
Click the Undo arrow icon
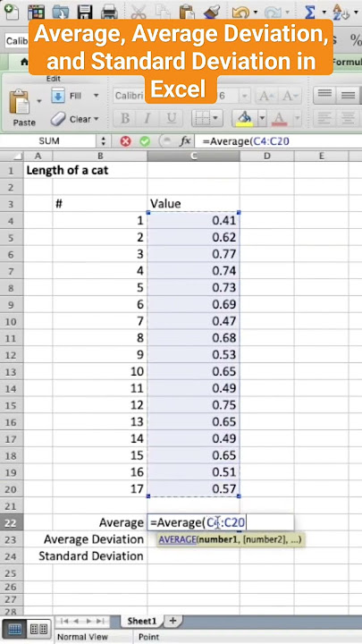pos(240,13)
